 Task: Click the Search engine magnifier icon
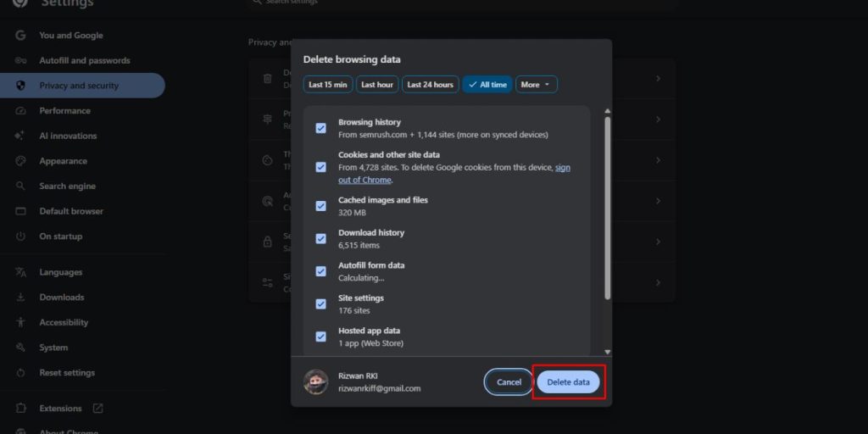(20, 186)
